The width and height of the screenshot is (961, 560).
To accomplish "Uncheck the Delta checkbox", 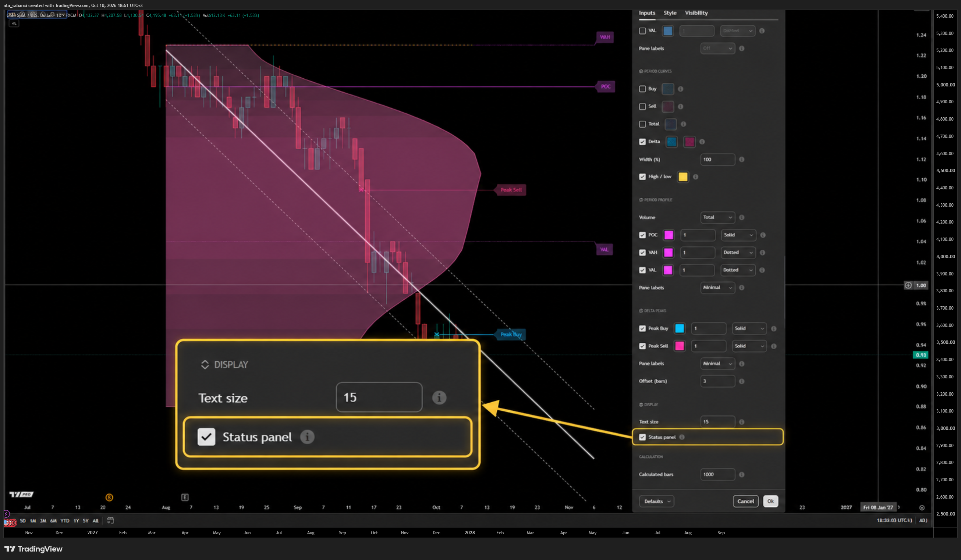I will click(643, 142).
